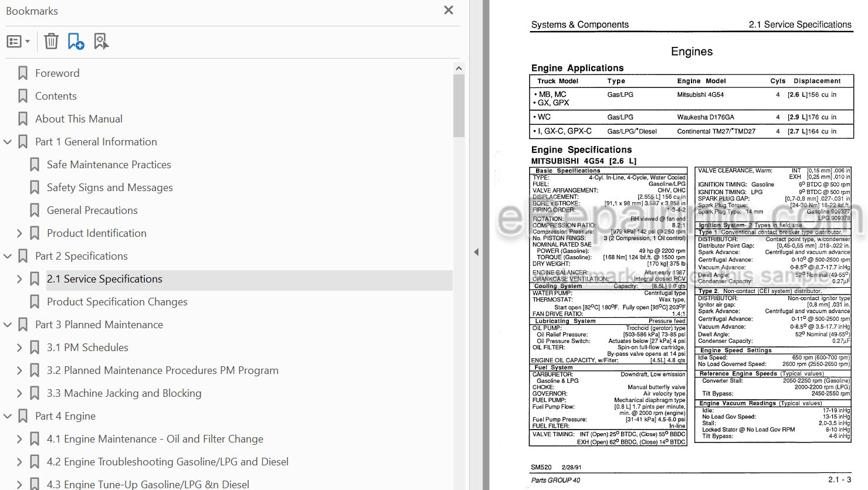This screenshot has height=490, width=868.
Task: Jump to General Precautions bookmark
Action: [92, 210]
